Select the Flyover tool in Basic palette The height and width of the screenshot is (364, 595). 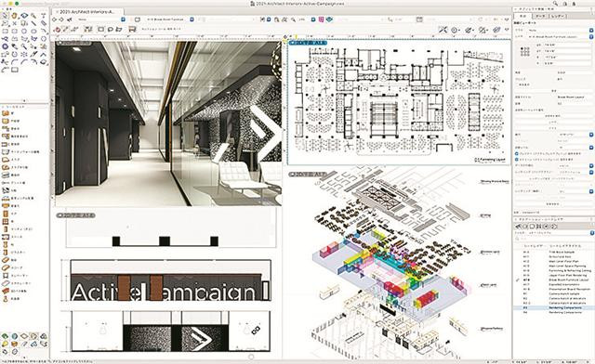coord(24,16)
